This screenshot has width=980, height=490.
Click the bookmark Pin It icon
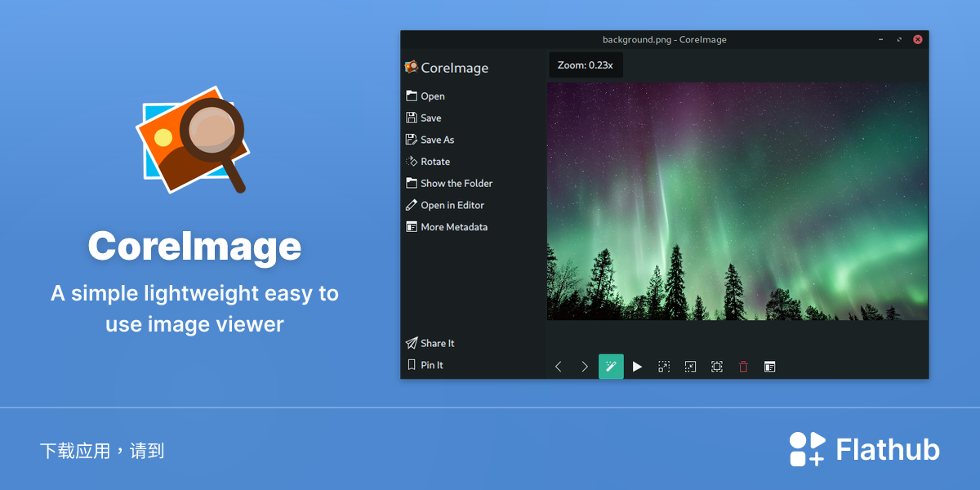pyautogui.click(x=412, y=365)
